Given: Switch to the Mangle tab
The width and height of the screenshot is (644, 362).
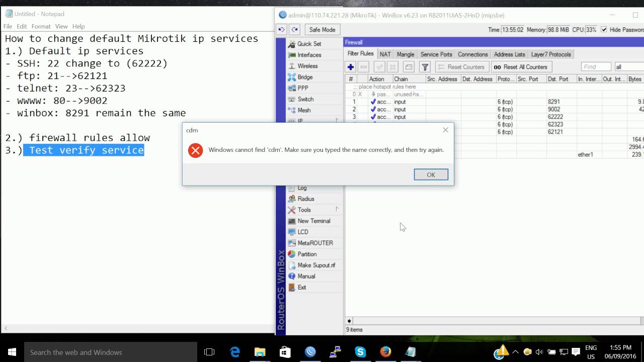Looking at the screenshot, I should tap(405, 54).
